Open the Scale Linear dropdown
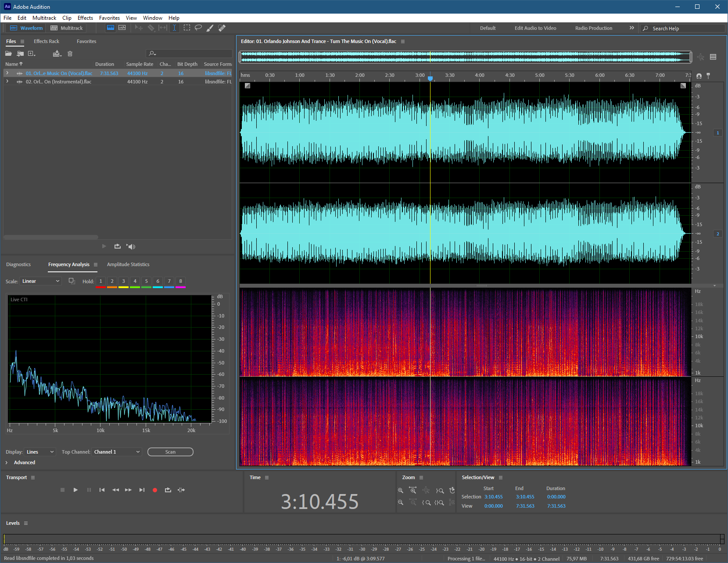The height and width of the screenshot is (563, 728). [x=41, y=281]
